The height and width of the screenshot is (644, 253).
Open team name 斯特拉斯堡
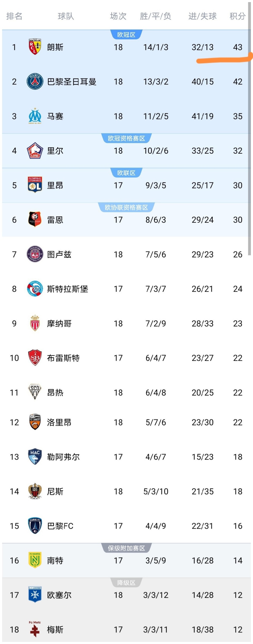[67, 289]
